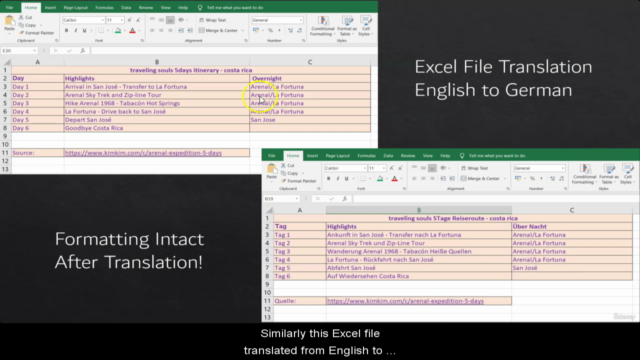Toggle Bold in top Excel ribbon
This screenshot has width=640, height=360.
tap(67, 31)
